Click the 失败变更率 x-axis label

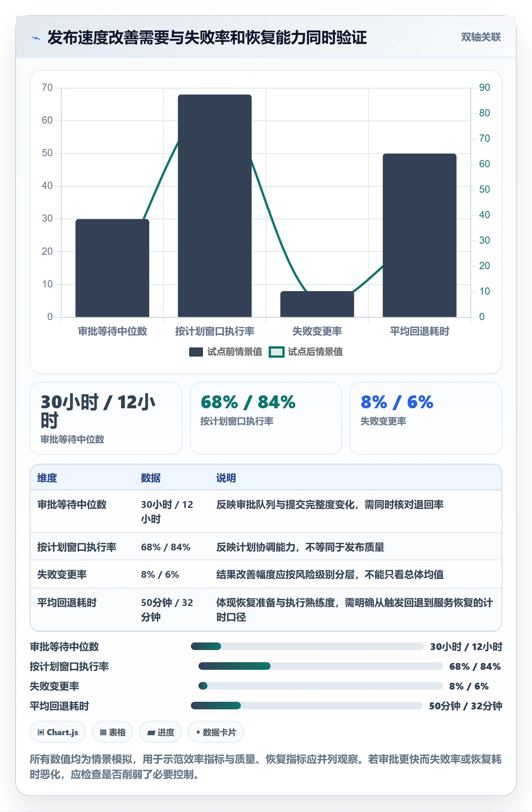point(317,331)
